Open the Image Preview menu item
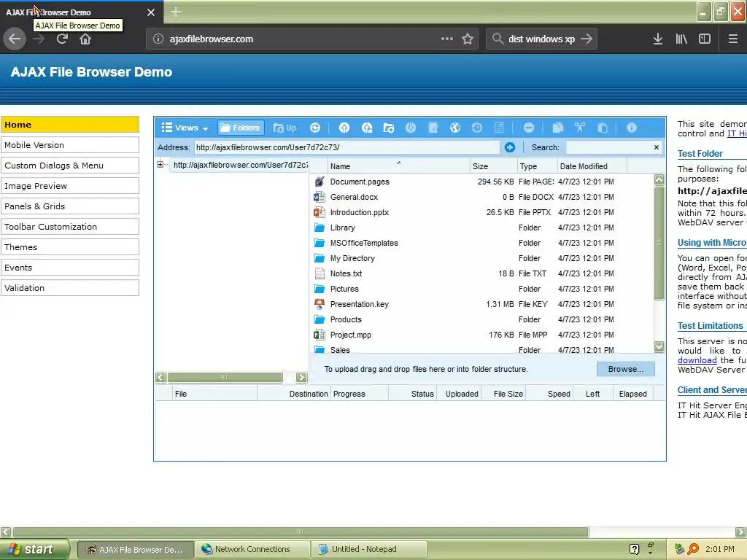 click(x=70, y=186)
